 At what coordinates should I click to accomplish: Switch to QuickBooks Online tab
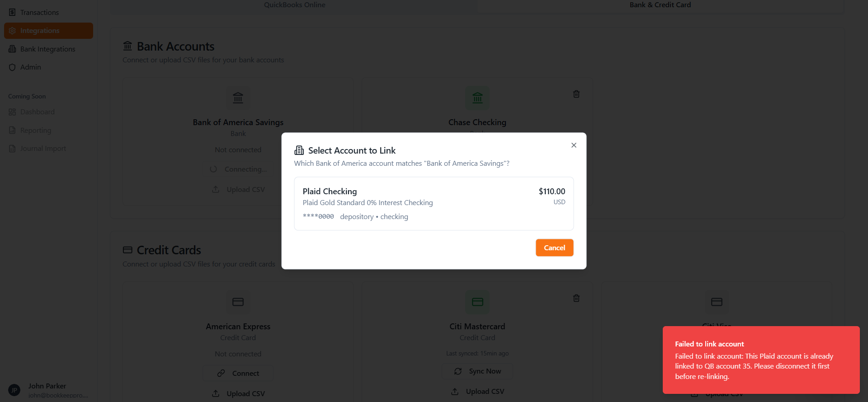pyautogui.click(x=294, y=5)
